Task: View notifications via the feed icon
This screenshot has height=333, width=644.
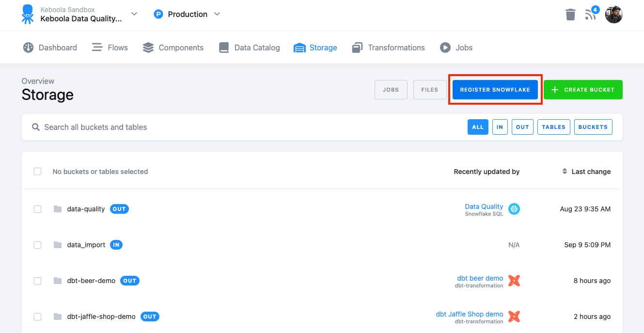Action: pos(591,15)
